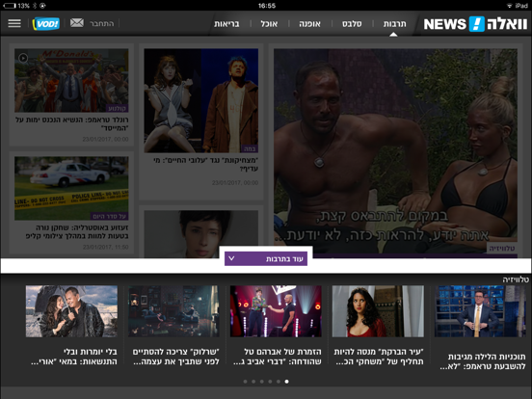
Task: Open the mail envelope icon
Action: (77, 23)
